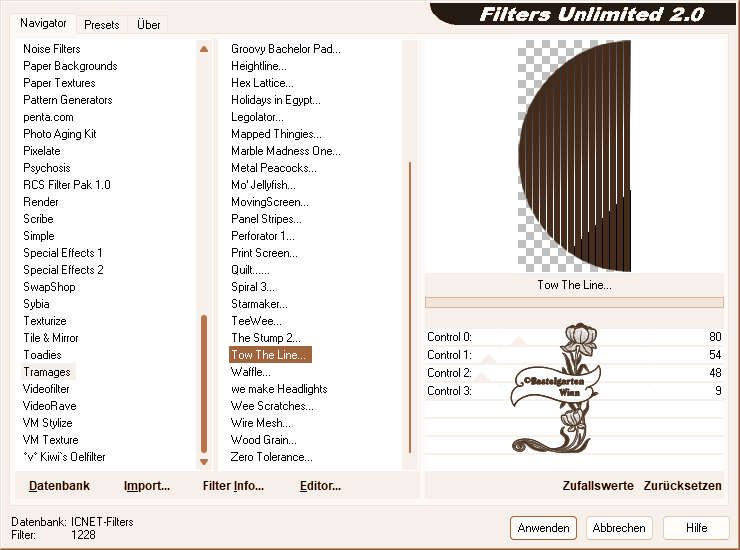Choose the Hex Lattice filter

pos(262,83)
